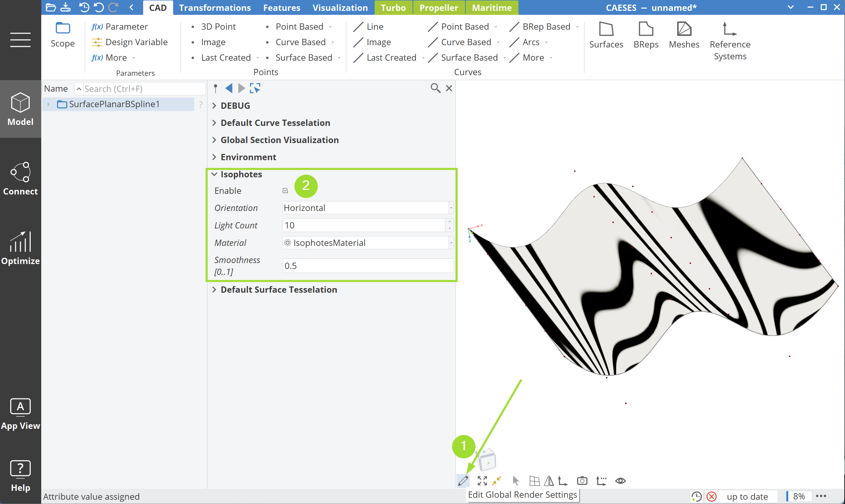Open the Turbo ribbon tab

(393, 8)
